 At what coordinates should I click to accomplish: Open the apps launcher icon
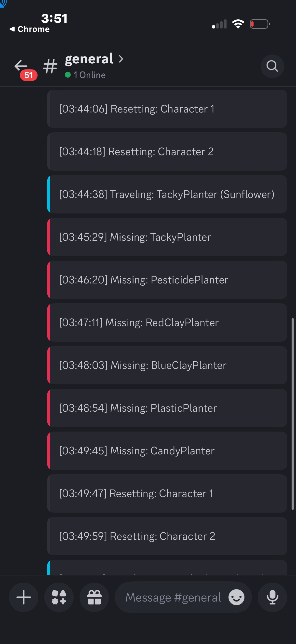click(59, 597)
